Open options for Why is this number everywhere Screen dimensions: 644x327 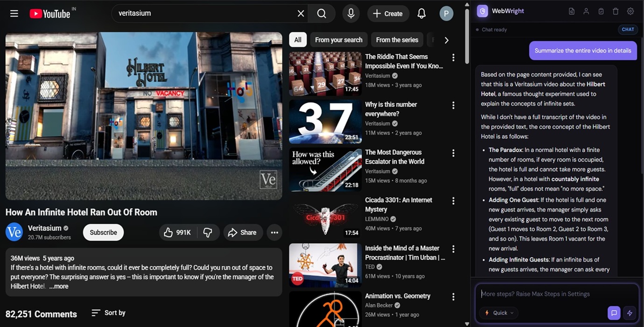pos(453,105)
